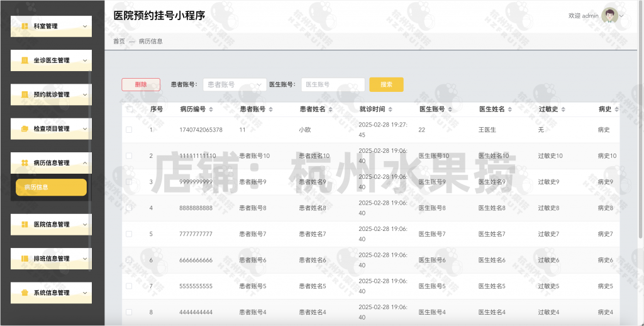Viewport: 644px width, 326px height.
Task: Click the 过敏史10 cell
Action: [550, 156]
